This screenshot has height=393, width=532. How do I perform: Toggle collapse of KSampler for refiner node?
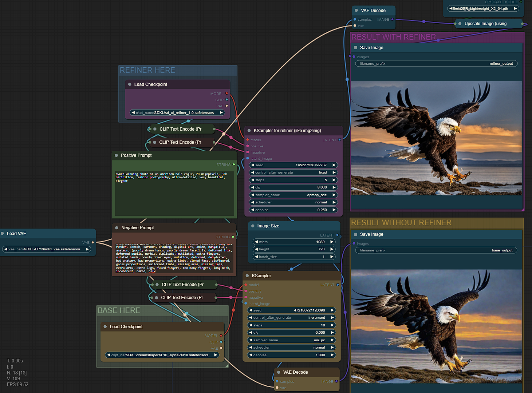click(249, 131)
